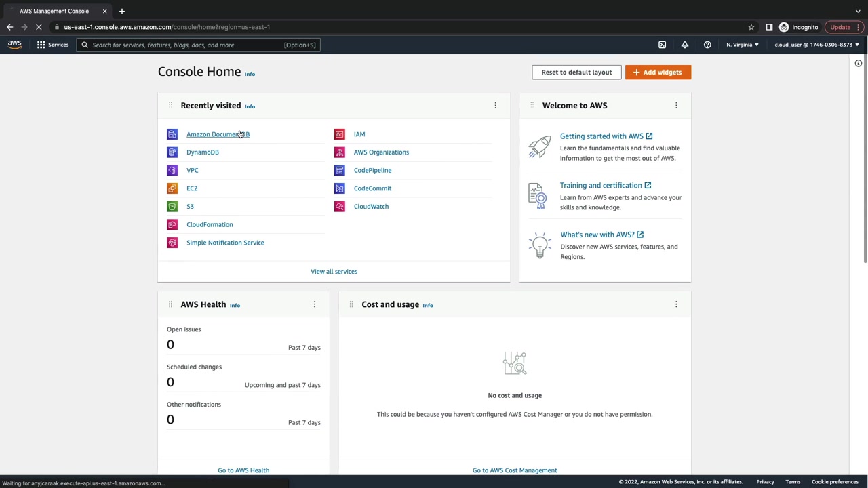Click the IAM service icon
The width and height of the screenshot is (868, 488).
[x=339, y=134]
